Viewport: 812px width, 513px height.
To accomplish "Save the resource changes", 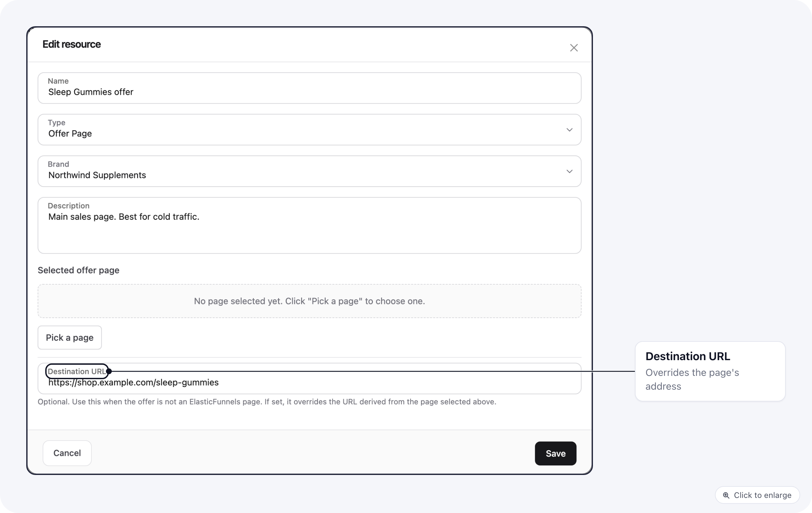I will pyautogui.click(x=556, y=453).
